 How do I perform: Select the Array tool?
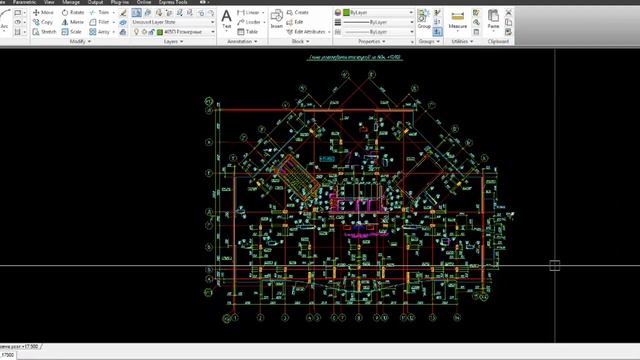coord(100,32)
